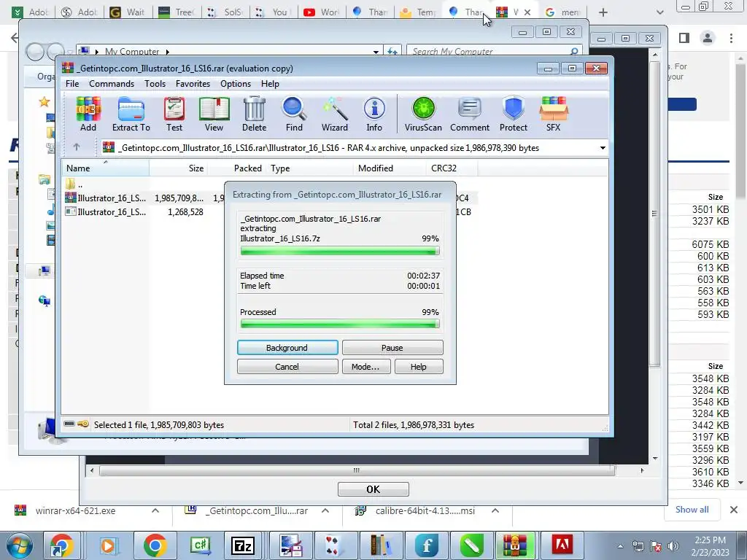Open the Commands menu
Viewport: 747px width, 560px height.
(112, 84)
